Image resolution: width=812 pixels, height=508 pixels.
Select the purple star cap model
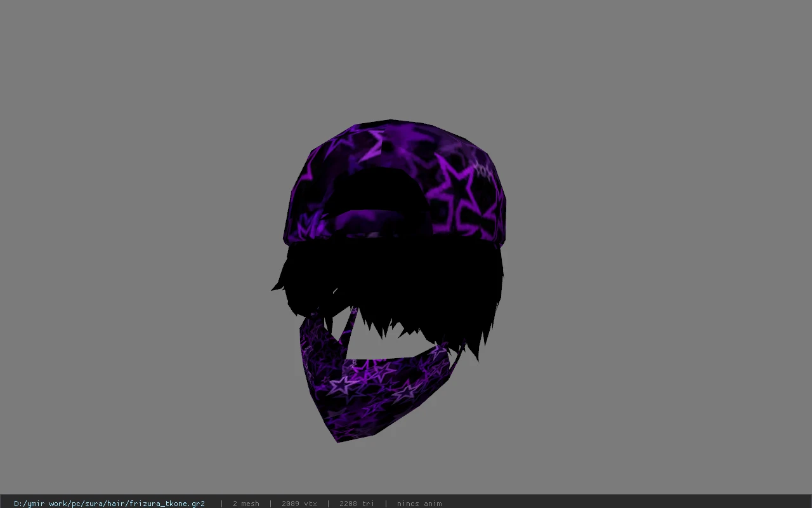[394, 183]
